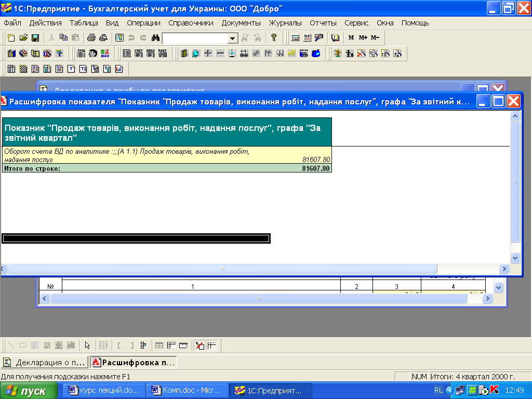Open the Отчеты menu
This screenshot has width=532, height=399.
(323, 23)
